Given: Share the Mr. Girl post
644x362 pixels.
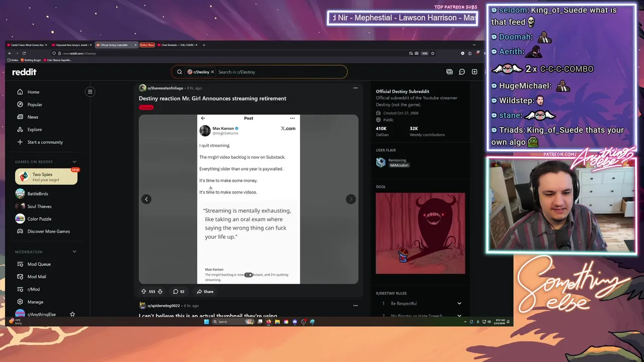Looking at the screenshot, I should coord(205,292).
